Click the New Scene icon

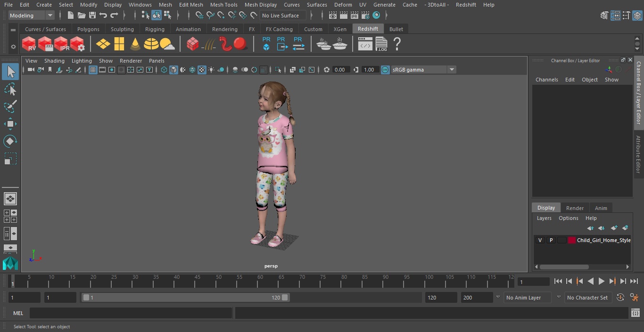(71, 16)
